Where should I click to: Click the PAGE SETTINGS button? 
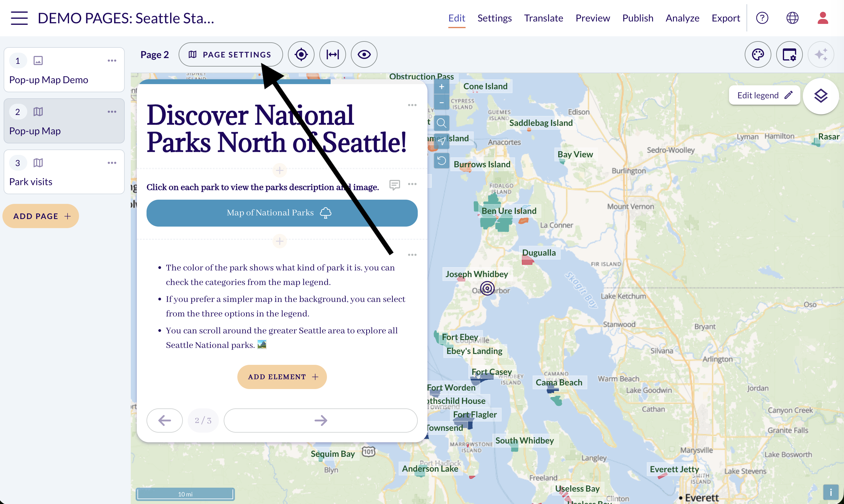[x=231, y=55]
